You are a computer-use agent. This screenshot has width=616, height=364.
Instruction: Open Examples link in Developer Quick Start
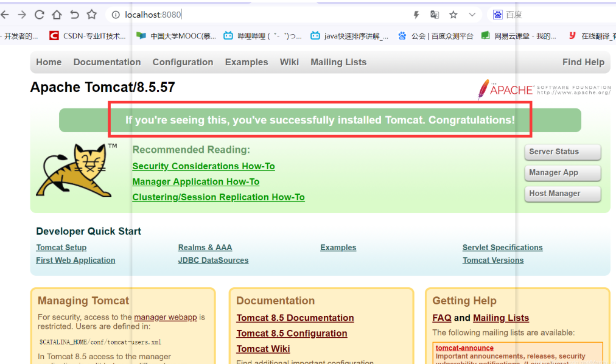[338, 247]
